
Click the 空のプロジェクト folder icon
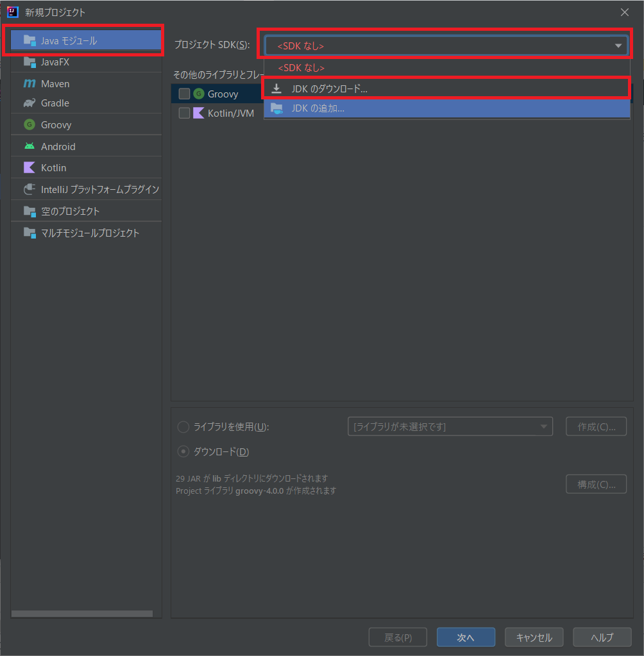(x=30, y=211)
